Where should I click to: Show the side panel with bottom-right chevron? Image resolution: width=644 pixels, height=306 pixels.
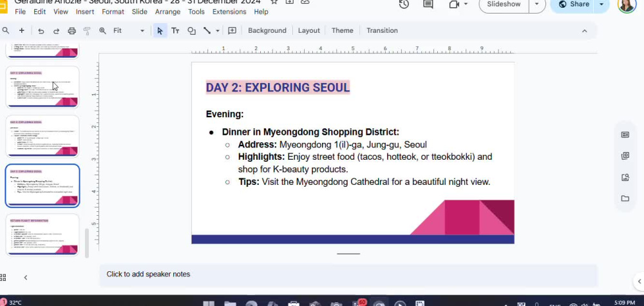[x=639, y=282]
